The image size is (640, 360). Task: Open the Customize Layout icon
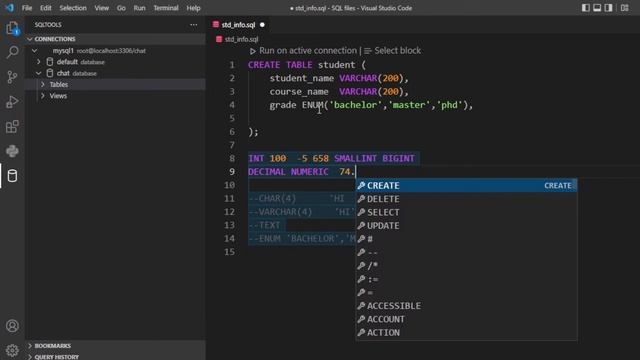point(624,8)
